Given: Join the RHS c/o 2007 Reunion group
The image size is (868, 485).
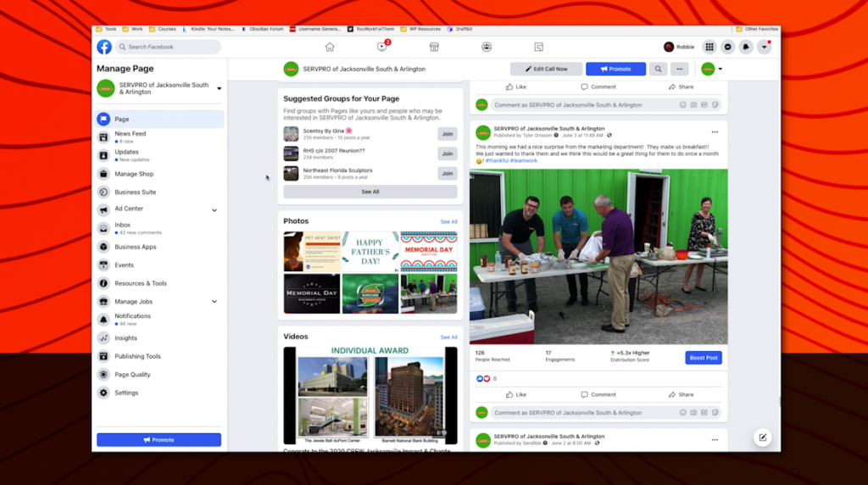Looking at the screenshot, I should click(448, 153).
